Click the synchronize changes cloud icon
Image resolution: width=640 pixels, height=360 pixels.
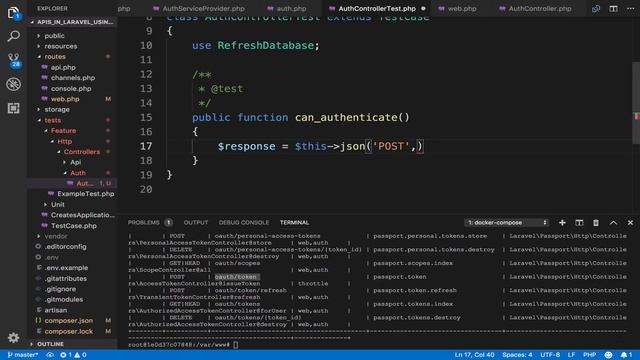pos(50,355)
